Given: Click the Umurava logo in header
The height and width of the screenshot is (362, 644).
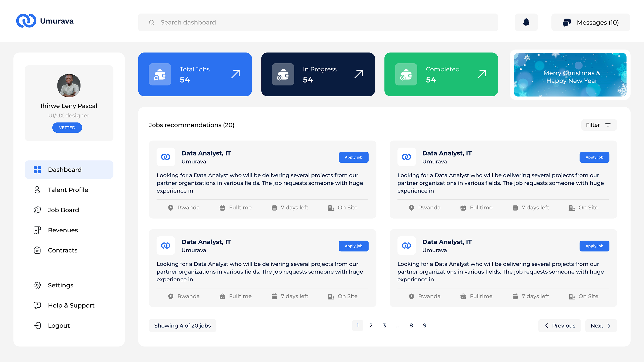Looking at the screenshot, I should click(x=45, y=21).
